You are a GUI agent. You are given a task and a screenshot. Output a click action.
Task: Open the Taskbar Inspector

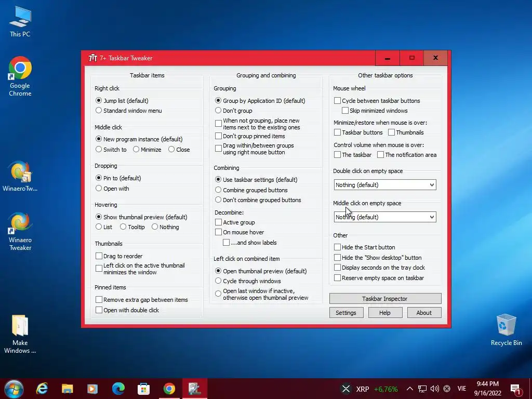[x=385, y=299]
